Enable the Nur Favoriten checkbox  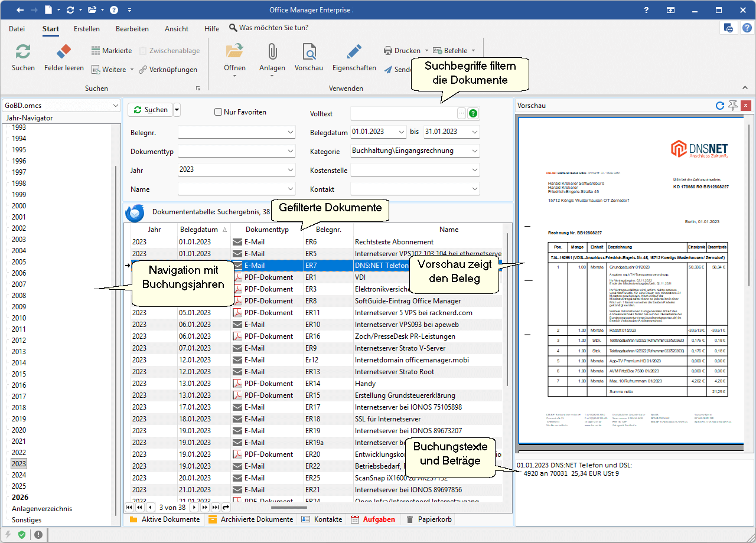click(x=218, y=112)
